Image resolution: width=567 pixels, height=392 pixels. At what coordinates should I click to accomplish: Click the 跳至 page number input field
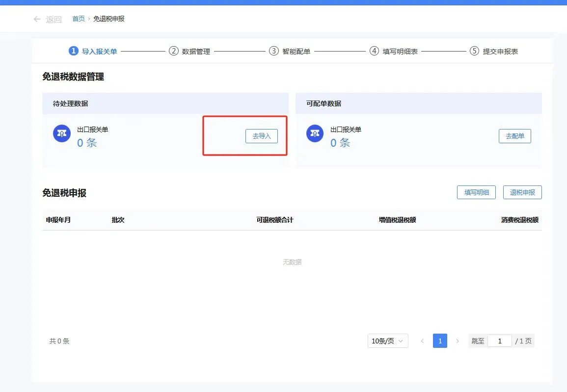(x=500, y=340)
